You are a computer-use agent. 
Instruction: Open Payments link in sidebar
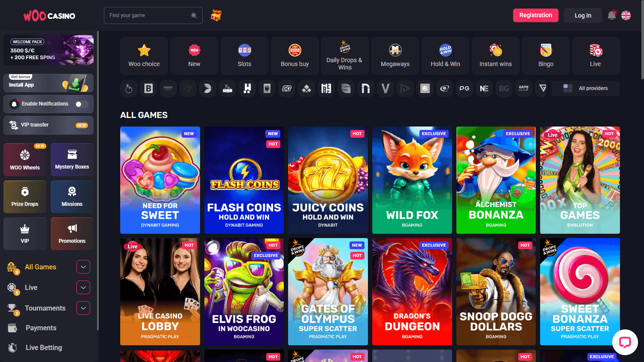[x=41, y=328]
